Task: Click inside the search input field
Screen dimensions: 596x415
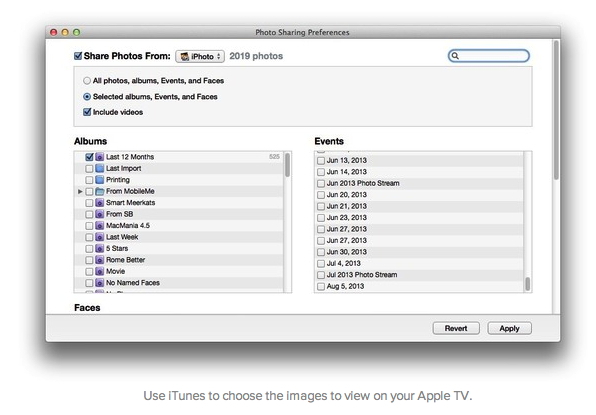Action: tap(489, 56)
